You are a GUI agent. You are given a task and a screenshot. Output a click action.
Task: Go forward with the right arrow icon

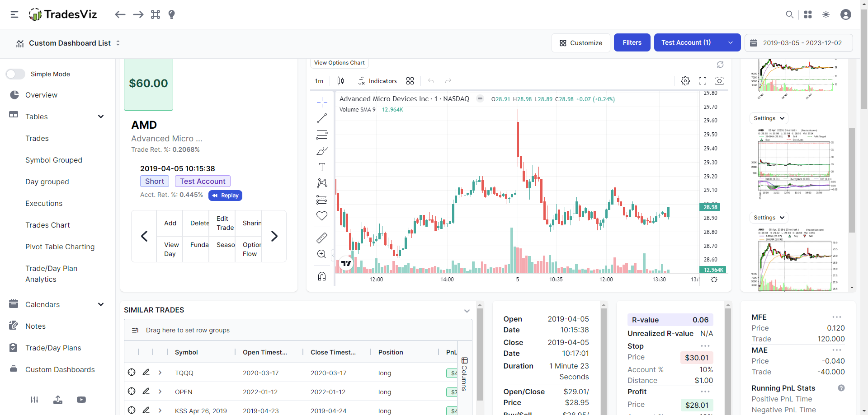tap(138, 14)
